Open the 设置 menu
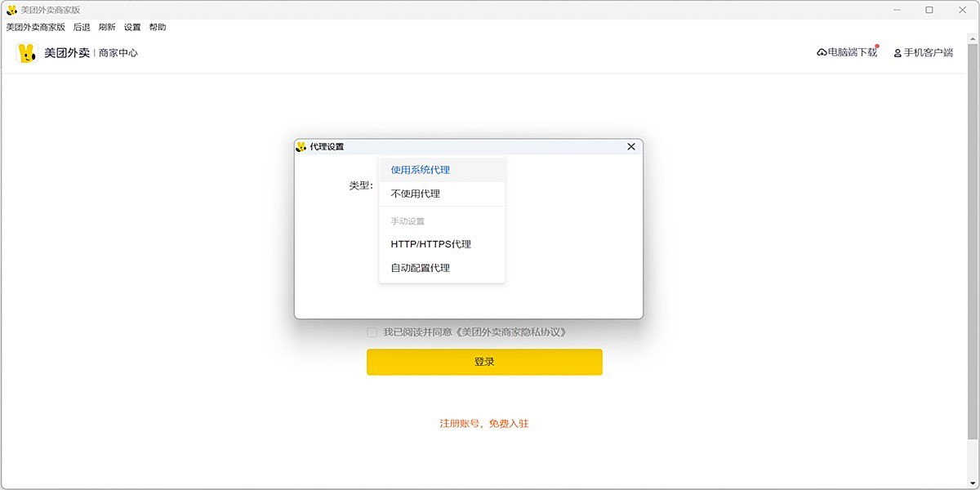This screenshot has height=490, width=980. click(x=132, y=27)
